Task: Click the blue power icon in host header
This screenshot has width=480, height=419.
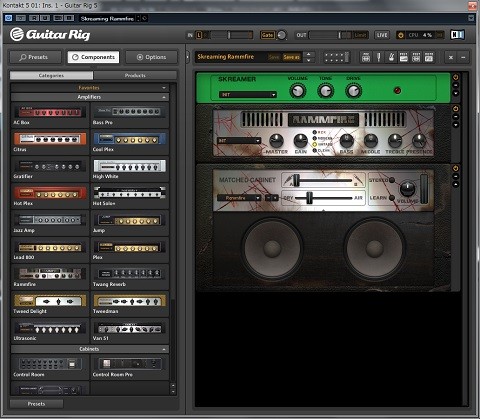Action: (x=8, y=18)
